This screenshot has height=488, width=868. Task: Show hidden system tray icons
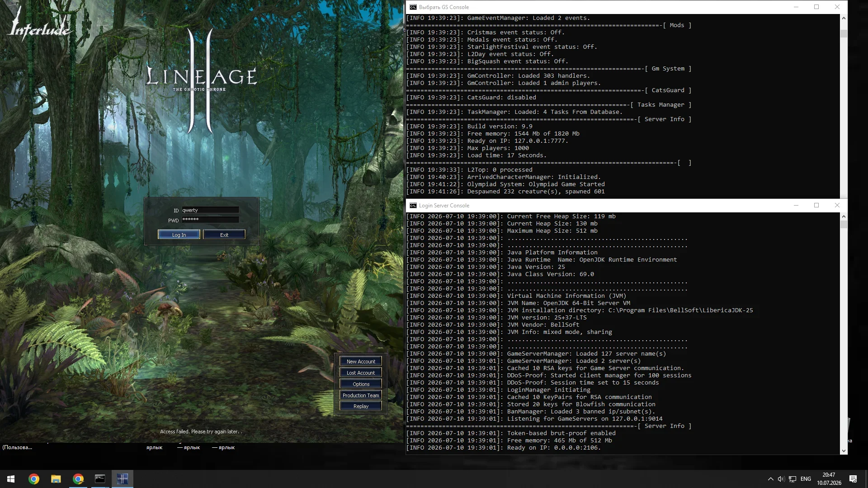tap(770, 479)
